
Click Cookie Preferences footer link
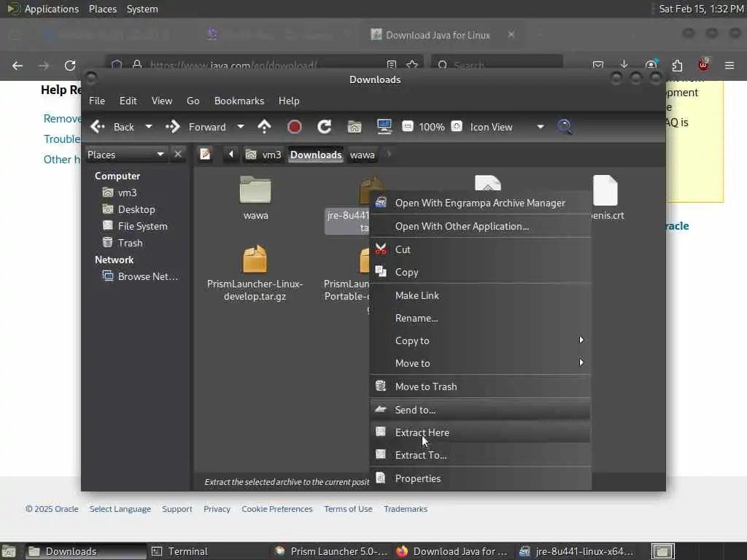point(276,508)
